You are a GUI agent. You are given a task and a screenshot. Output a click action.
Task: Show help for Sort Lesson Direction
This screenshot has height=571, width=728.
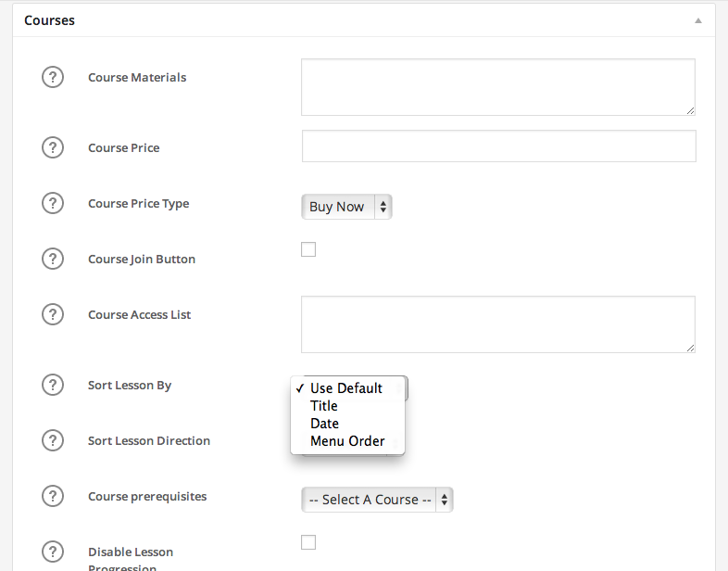pos(53,440)
